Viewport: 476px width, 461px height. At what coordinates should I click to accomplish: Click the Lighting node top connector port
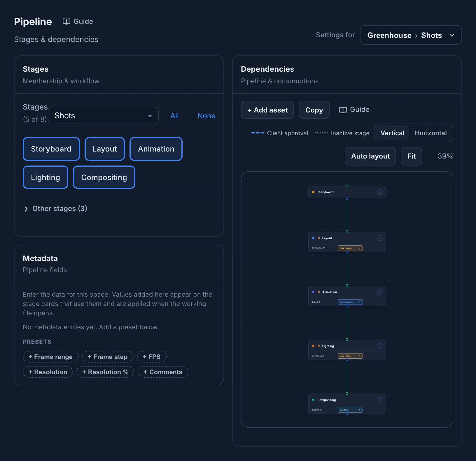[347, 340]
